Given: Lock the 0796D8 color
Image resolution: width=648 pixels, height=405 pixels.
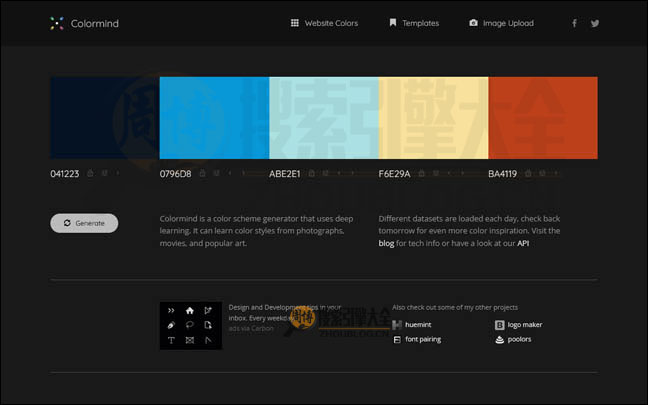Looking at the screenshot, I should 202,173.
